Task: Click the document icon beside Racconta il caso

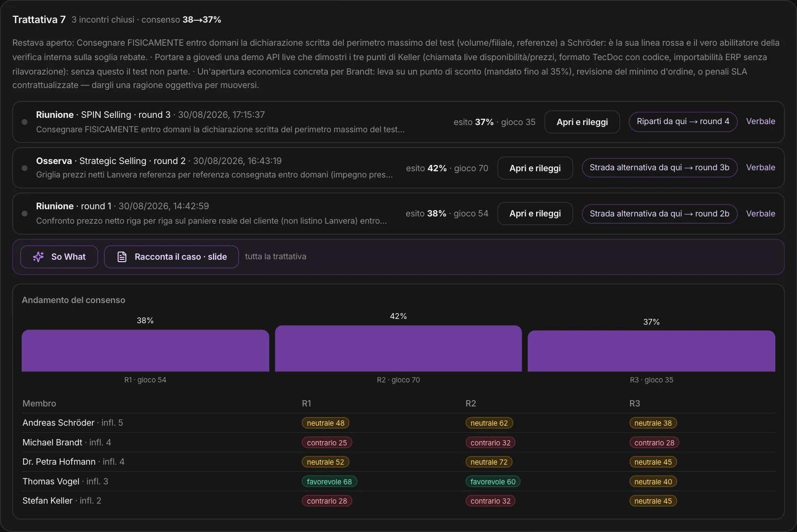Action: click(x=122, y=257)
